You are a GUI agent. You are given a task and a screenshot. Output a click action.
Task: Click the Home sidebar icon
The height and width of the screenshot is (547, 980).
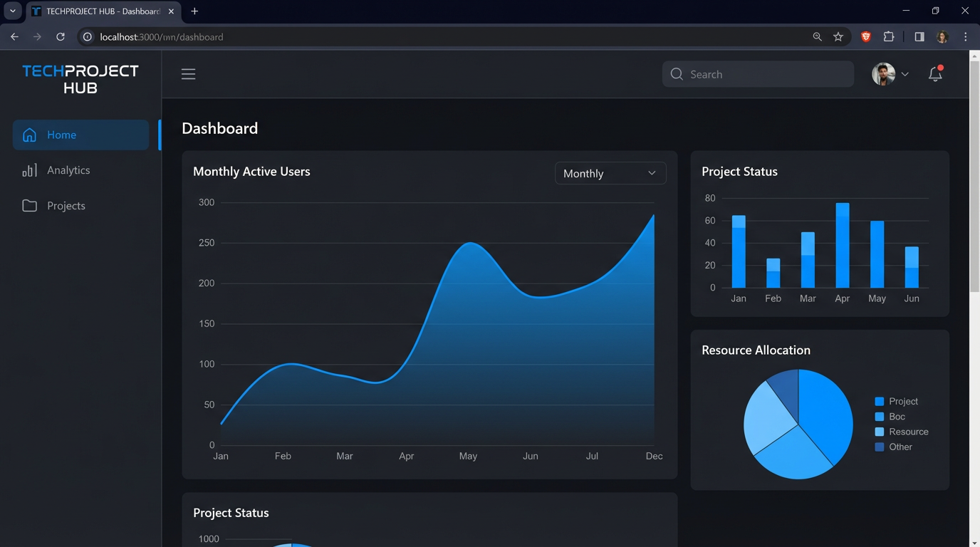point(29,135)
